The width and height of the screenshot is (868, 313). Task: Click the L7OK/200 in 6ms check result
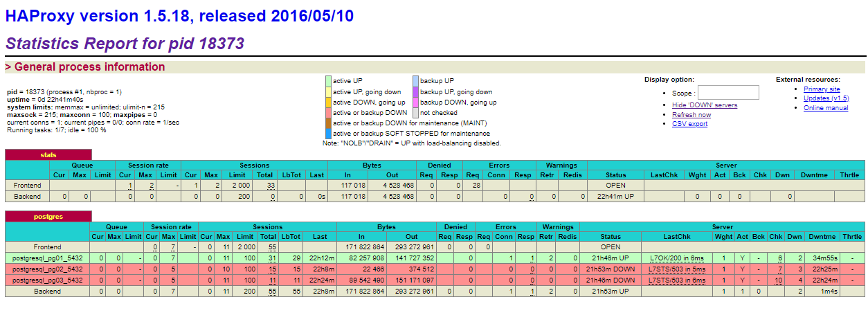677,258
